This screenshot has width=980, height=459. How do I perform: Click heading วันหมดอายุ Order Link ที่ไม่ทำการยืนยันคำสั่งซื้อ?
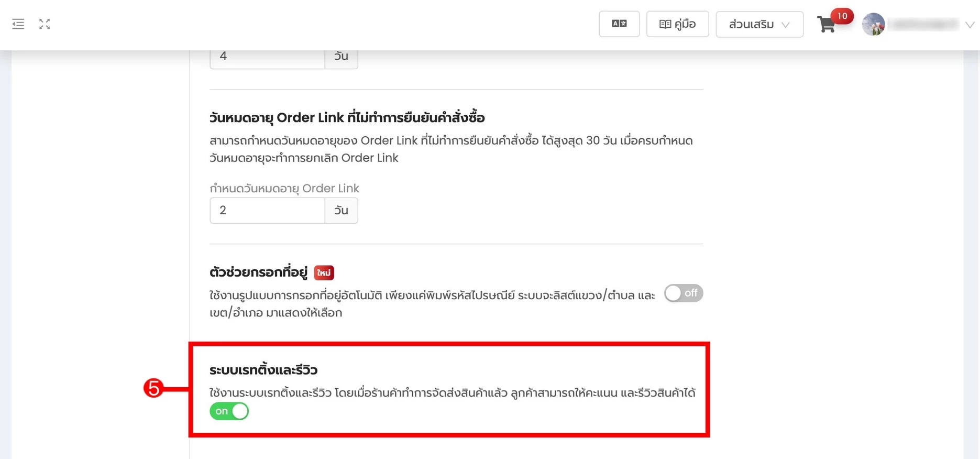click(x=347, y=117)
